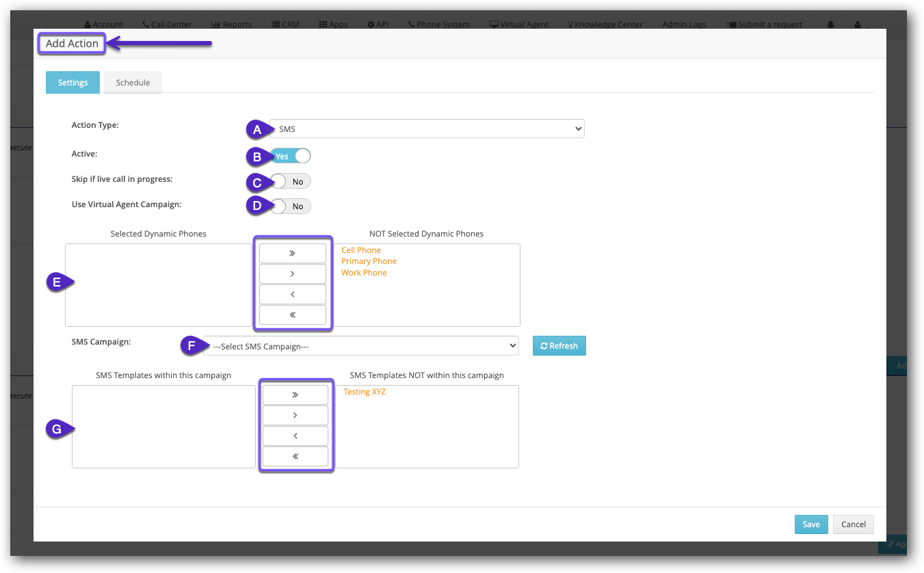Open the Call Center menu
This screenshot has height=573, width=924.
pyautogui.click(x=168, y=25)
